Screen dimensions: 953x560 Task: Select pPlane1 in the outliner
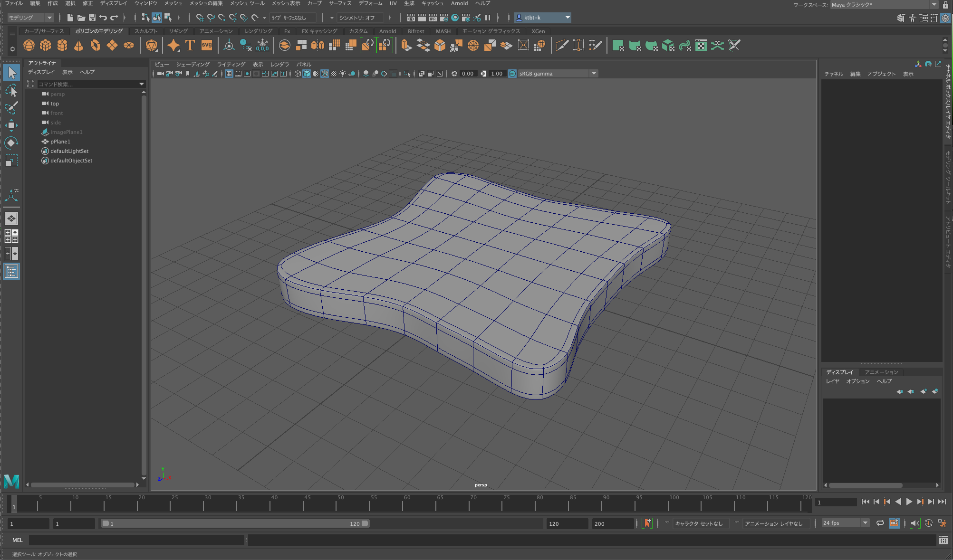[60, 142]
